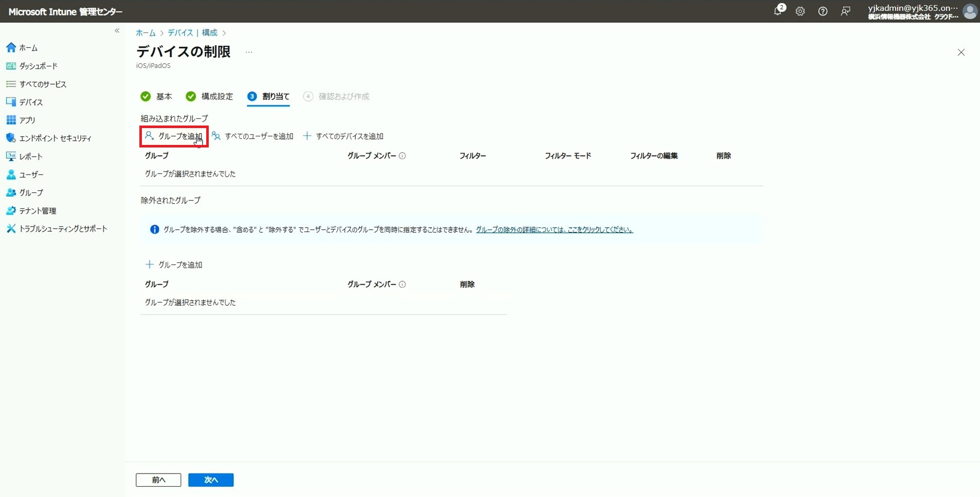Viewport: 980px width, 497px height.
Task: Open the group exclusion details link
Action: click(x=554, y=230)
